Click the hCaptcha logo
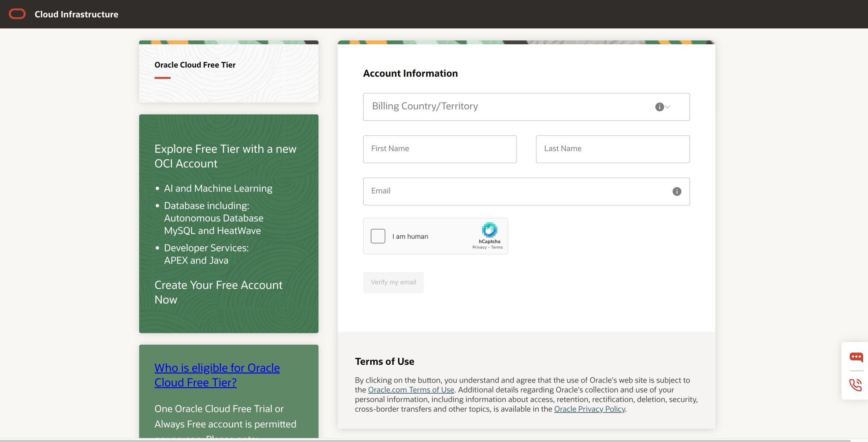The image size is (868, 442). 489,230
